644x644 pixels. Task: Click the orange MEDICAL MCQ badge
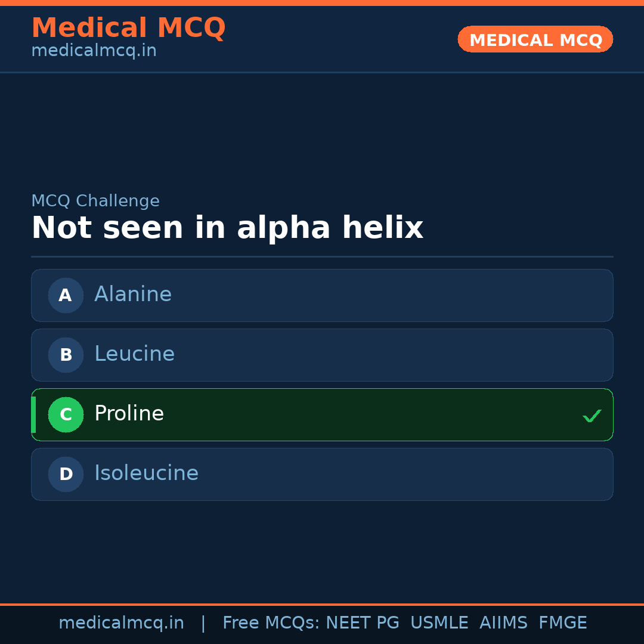[535, 39]
